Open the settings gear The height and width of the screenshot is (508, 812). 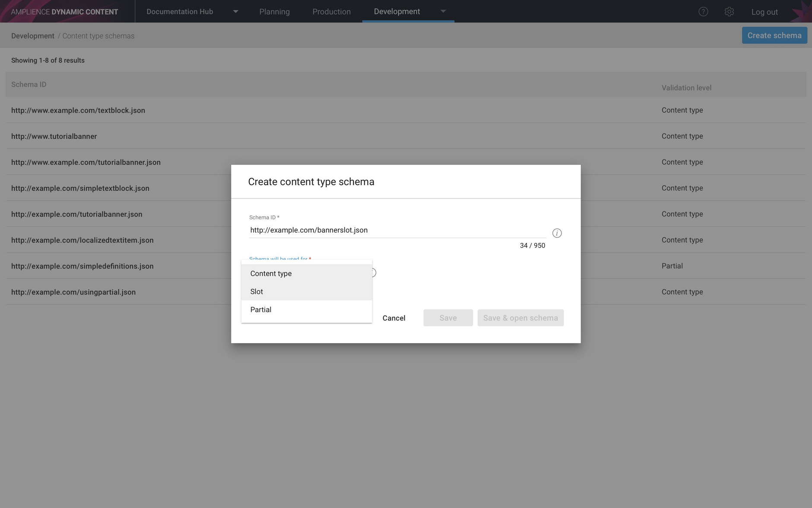730,11
